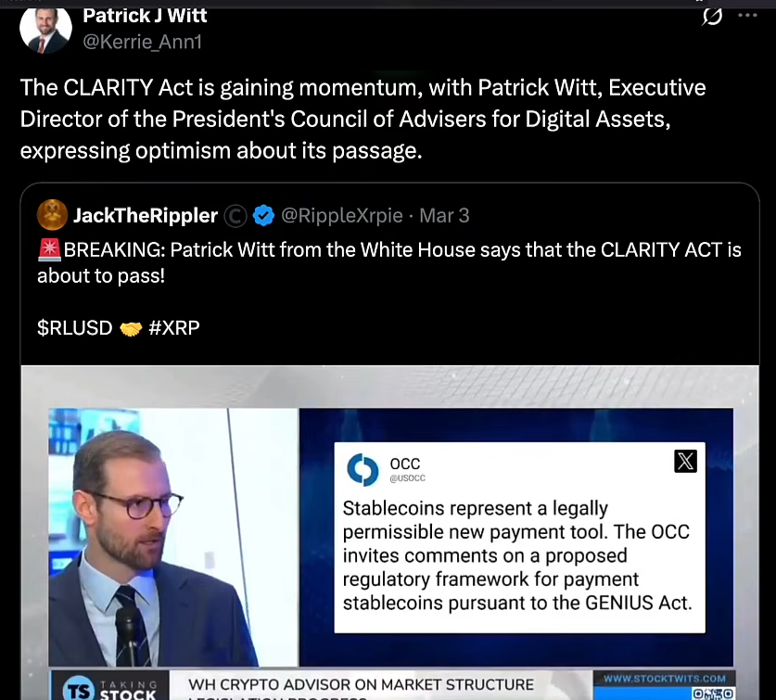Click the blue verified checkmark badge

[263, 215]
